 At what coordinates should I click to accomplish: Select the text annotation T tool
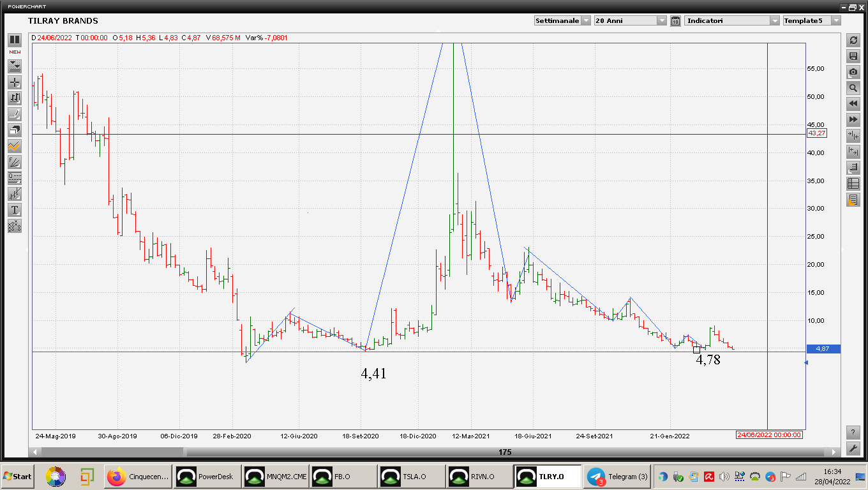click(x=14, y=209)
